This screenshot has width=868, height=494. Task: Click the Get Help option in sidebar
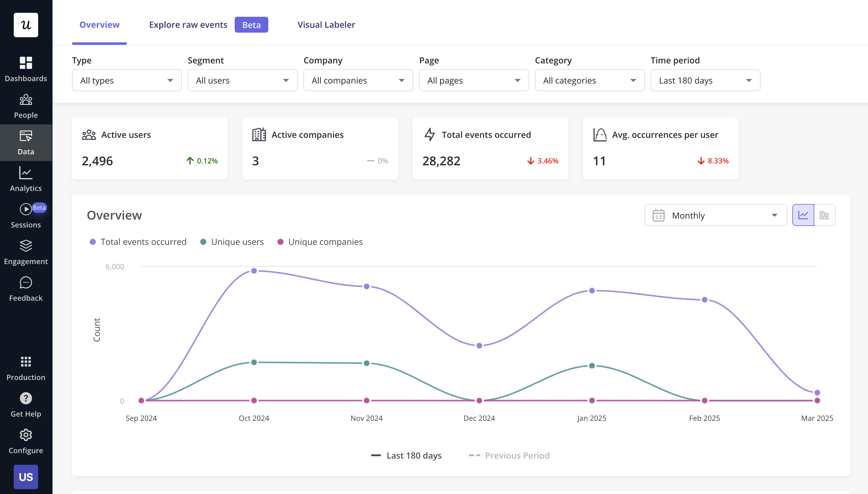(26, 405)
